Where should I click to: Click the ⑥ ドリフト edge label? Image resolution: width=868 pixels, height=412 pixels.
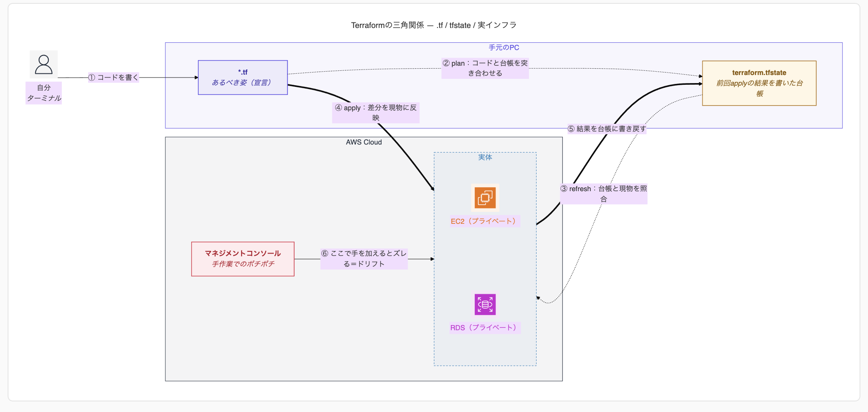(364, 259)
